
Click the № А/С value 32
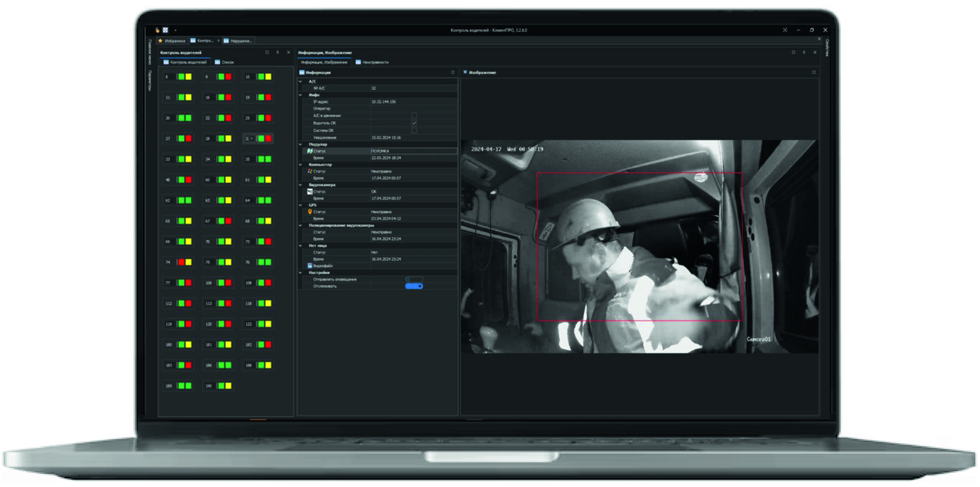pyautogui.click(x=374, y=88)
